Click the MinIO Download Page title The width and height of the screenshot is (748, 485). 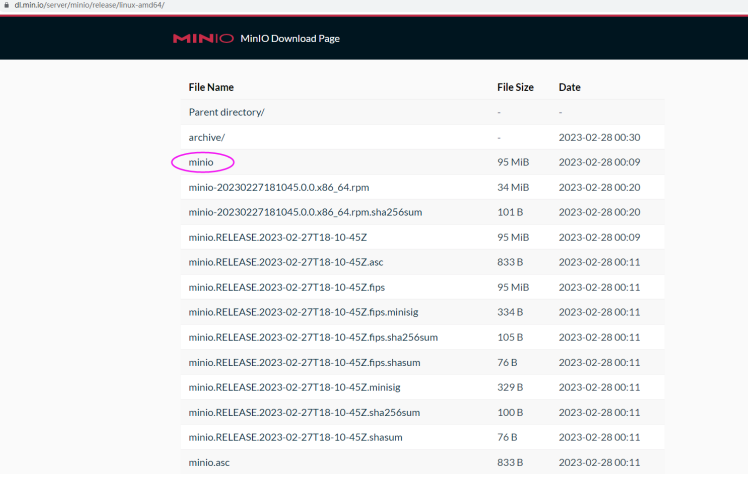point(290,39)
